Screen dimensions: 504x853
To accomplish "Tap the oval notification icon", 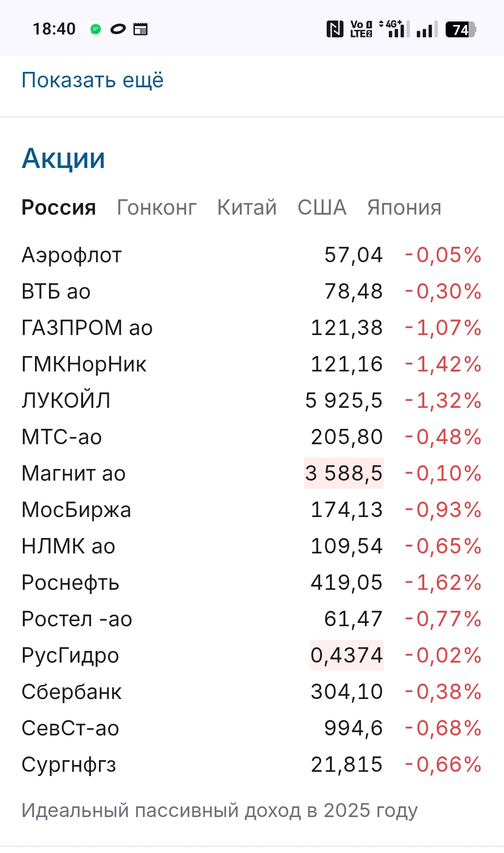I will pos(118,29).
